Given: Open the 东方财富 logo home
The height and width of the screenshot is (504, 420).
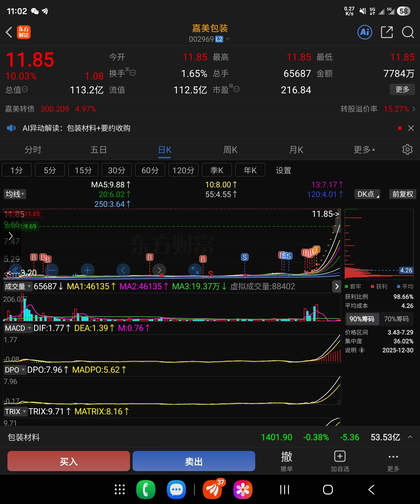Looking at the screenshot, I should pyautogui.click(x=24, y=32).
